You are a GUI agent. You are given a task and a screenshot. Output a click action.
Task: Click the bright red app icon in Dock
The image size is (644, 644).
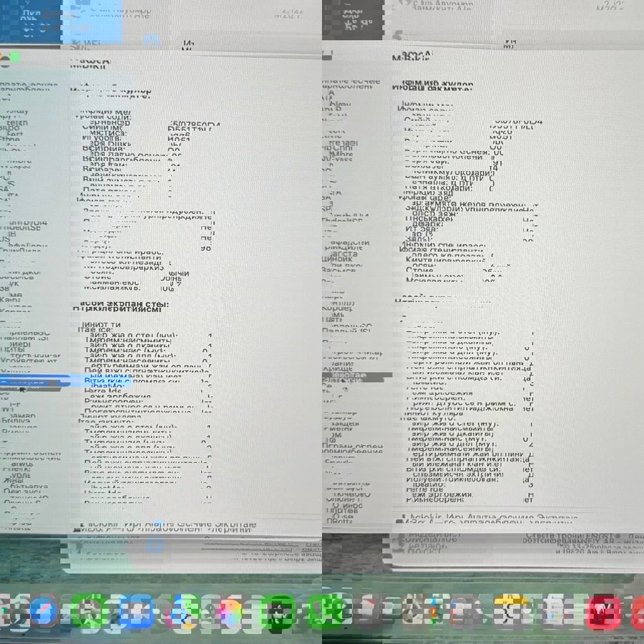602,612
